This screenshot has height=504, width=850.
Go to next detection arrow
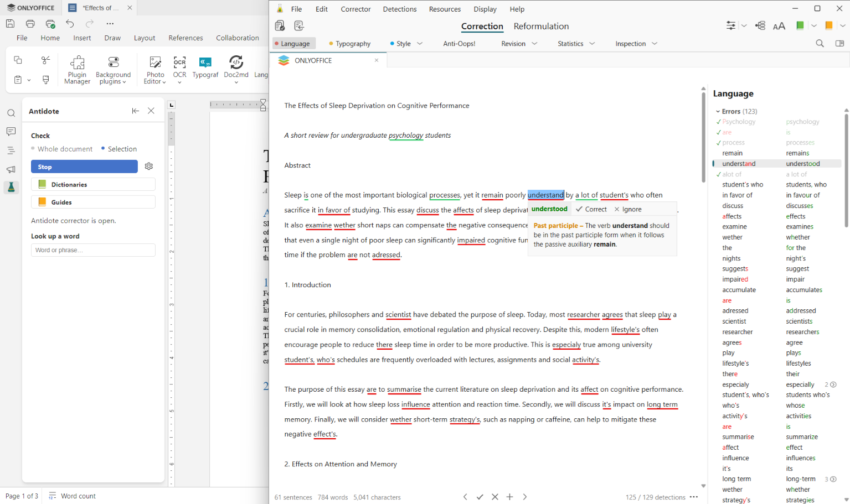tap(525, 497)
